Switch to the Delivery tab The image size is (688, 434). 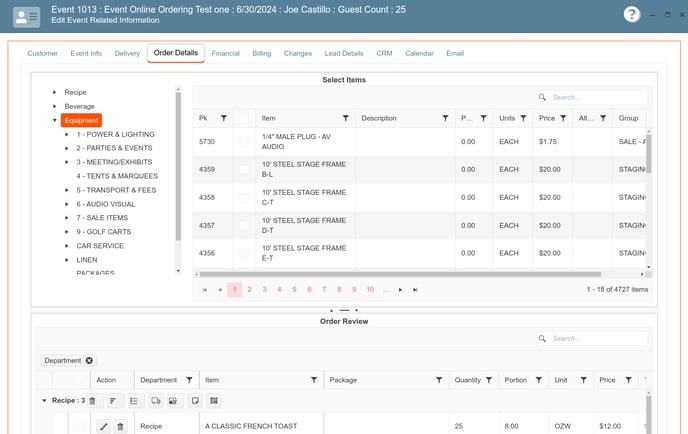[x=127, y=54]
